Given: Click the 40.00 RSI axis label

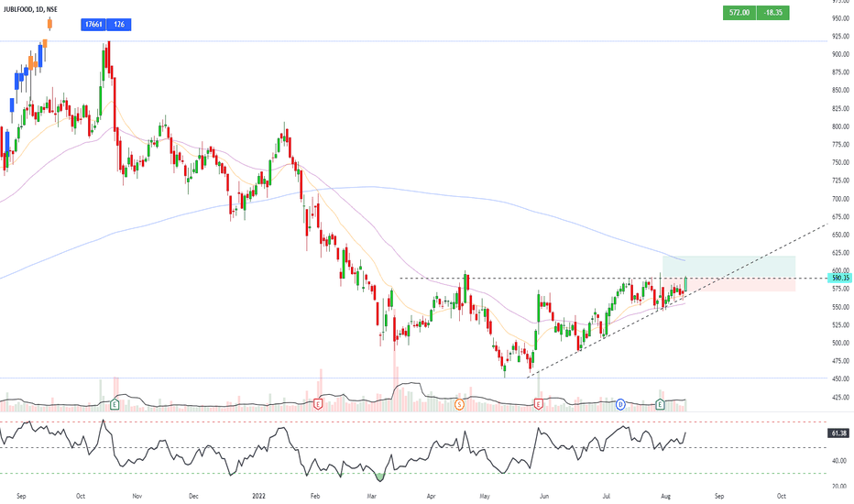Looking at the screenshot, I should tap(840, 461).
